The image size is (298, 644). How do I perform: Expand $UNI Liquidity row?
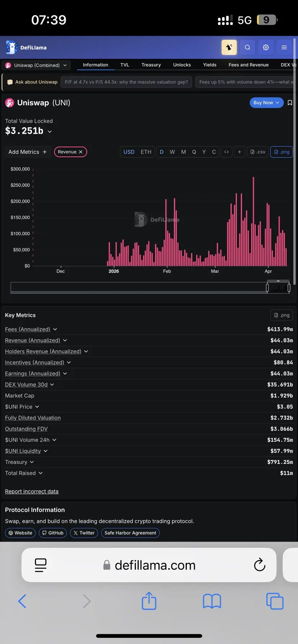45,451
